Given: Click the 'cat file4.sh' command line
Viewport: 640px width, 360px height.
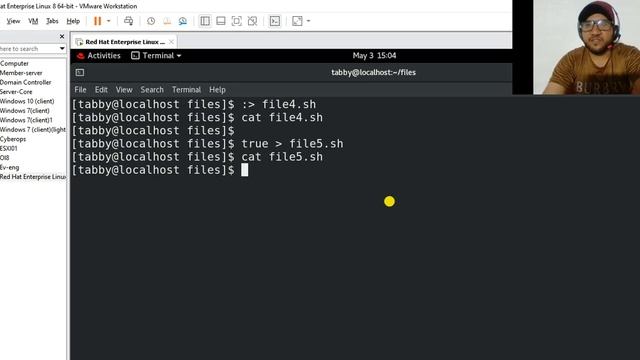Looking at the screenshot, I should click(x=282, y=118).
